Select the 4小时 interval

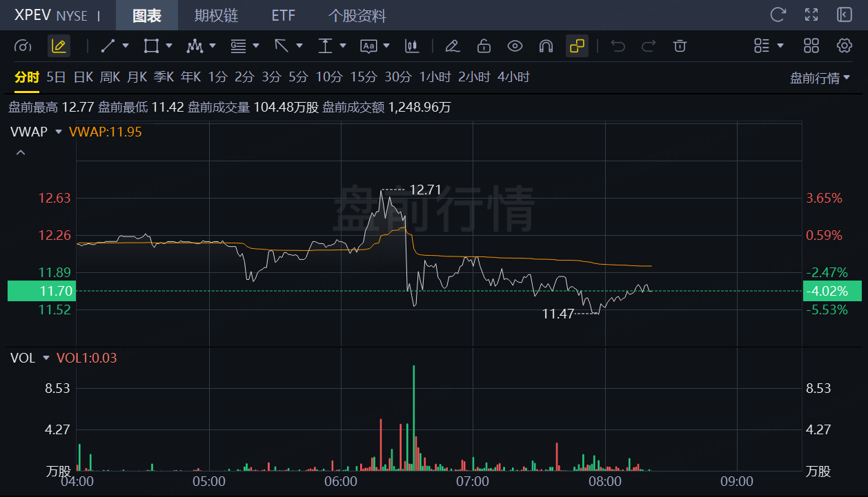coord(513,77)
